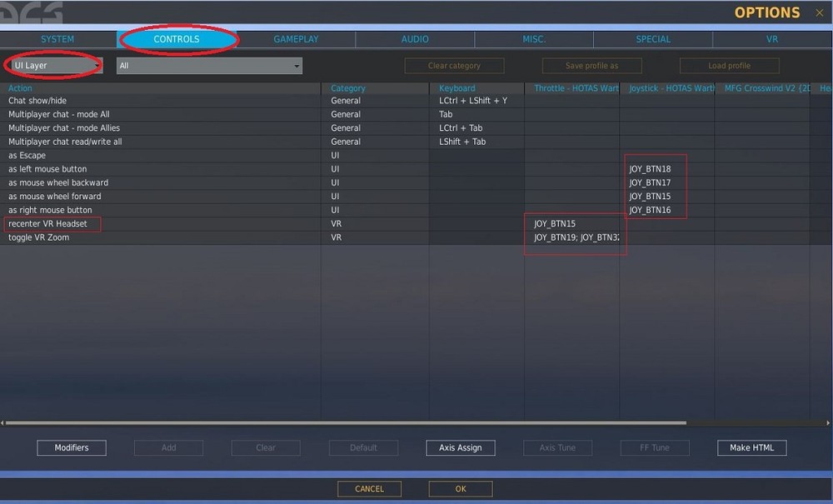This screenshot has height=504, width=833.
Task: Click the Keyboard column header
Action: [476, 88]
